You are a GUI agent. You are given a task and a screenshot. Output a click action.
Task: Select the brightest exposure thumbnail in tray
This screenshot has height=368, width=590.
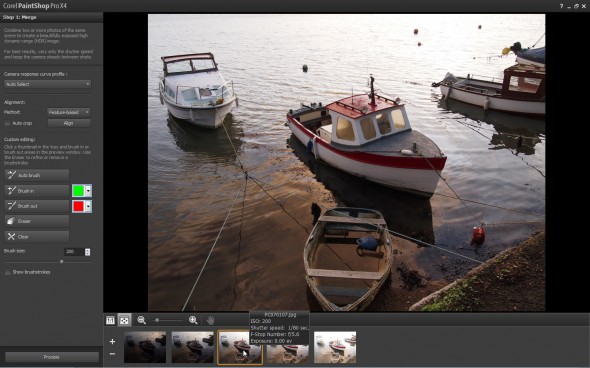(x=335, y=347)
